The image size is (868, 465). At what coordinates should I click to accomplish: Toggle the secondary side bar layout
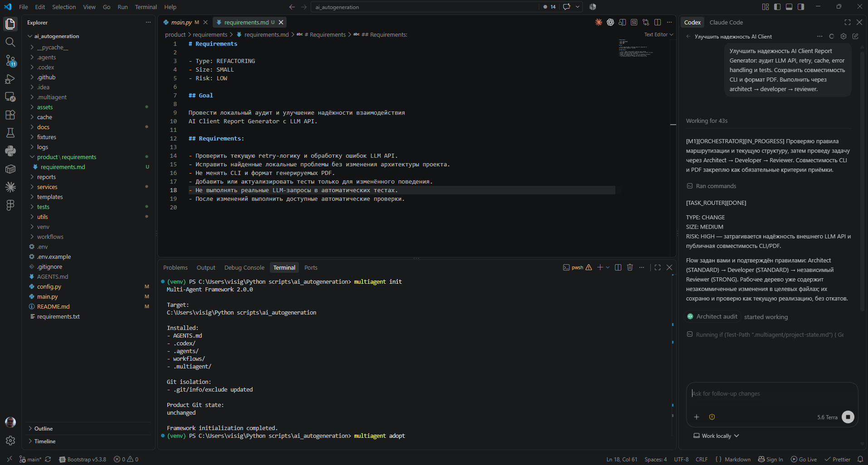(801, 7)
